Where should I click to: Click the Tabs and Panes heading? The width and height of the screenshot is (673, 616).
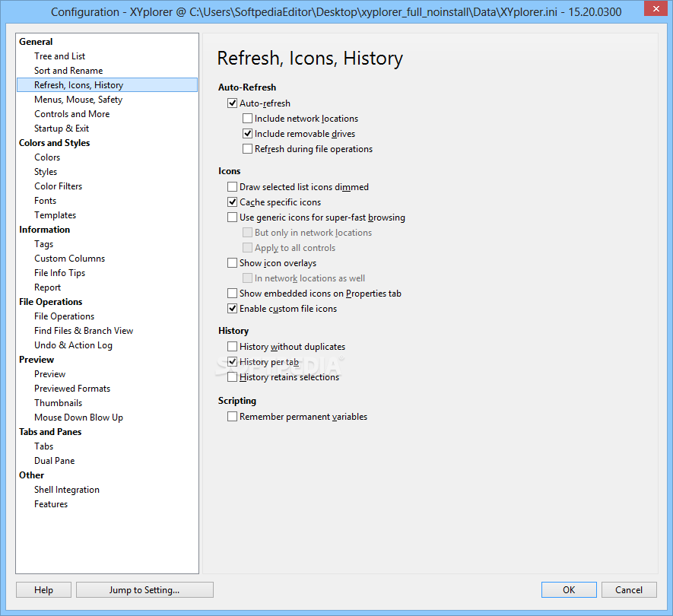click(x=50, y=432)
